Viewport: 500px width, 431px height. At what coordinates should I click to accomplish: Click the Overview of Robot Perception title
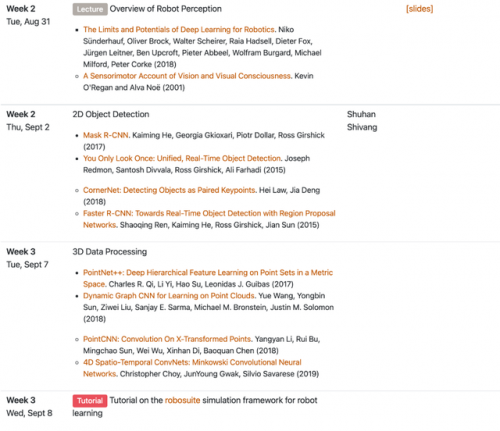pos(166,9)
